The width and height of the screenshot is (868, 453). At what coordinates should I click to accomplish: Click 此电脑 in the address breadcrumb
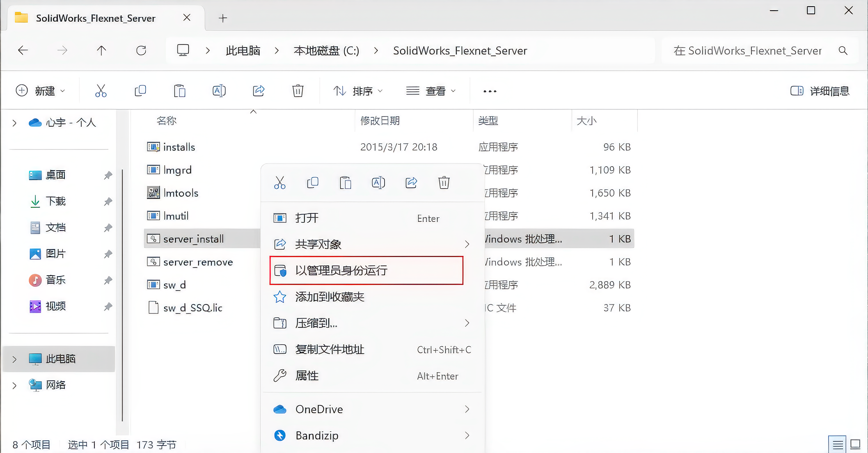(243, 50)
